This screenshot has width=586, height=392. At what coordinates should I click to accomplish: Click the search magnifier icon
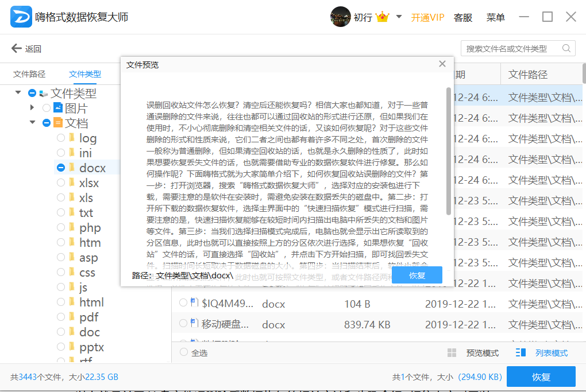coord(566,49)
